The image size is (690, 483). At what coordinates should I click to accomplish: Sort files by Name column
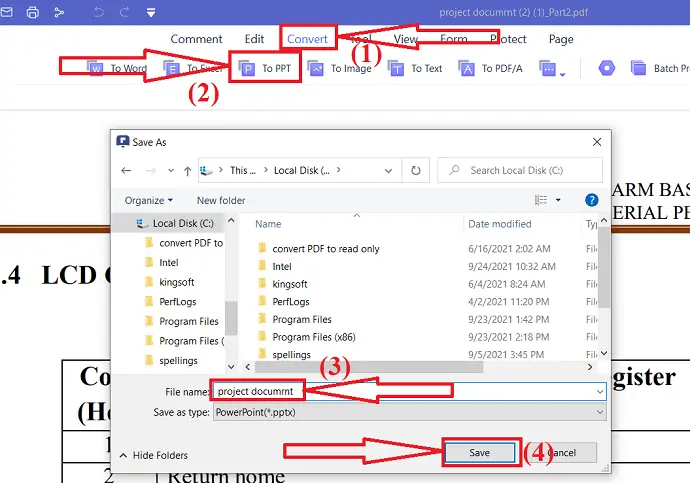coord(268,224)
